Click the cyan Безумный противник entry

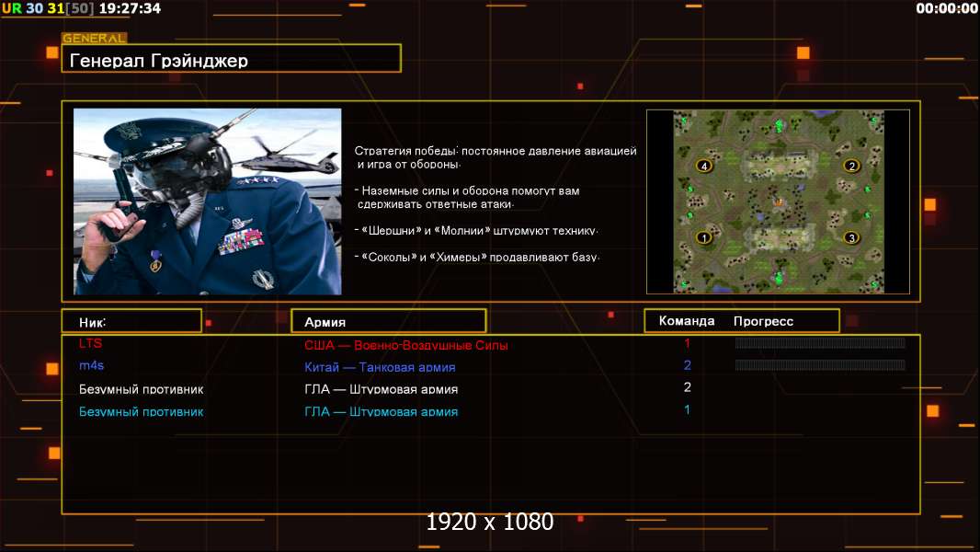click(x=141, y=411)
